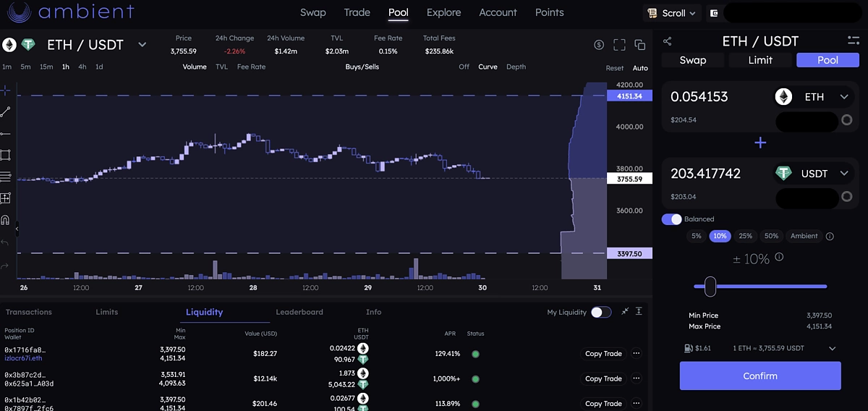Collapse the drawing toolbar side arrow
This screenshot has height=411, width=868.
[x=17, y=229]
